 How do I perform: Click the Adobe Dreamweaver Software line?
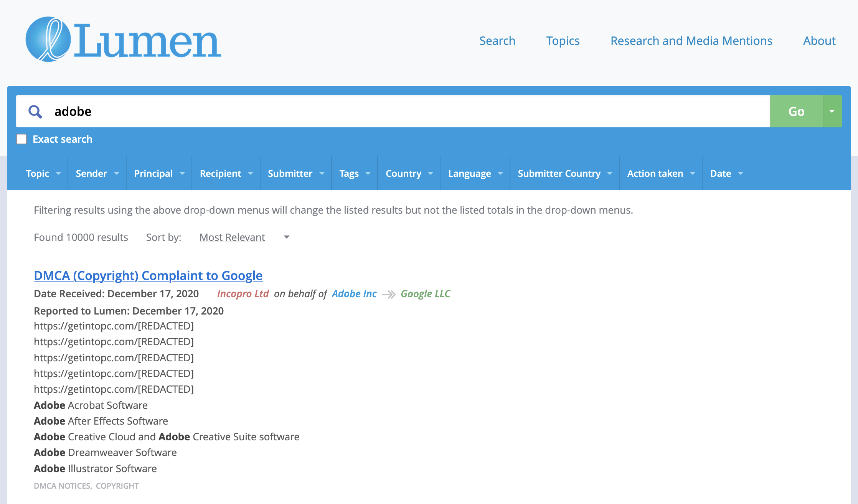coord(105,453)
